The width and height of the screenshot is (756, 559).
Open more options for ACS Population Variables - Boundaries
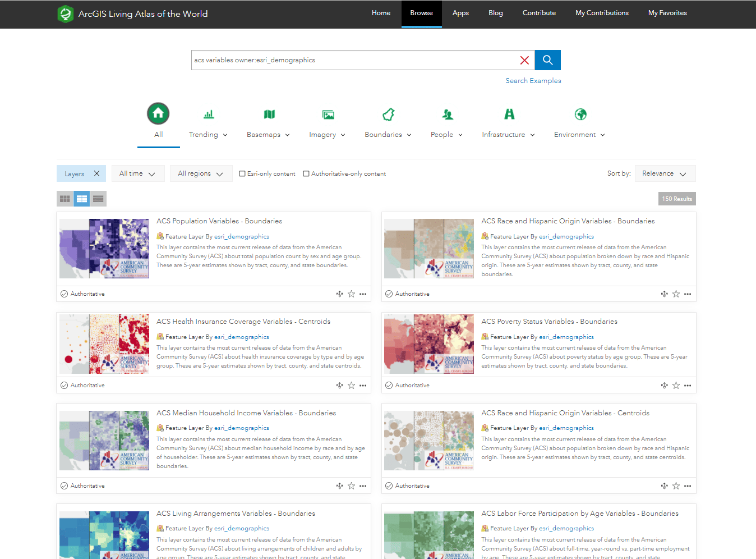(363, 294)
